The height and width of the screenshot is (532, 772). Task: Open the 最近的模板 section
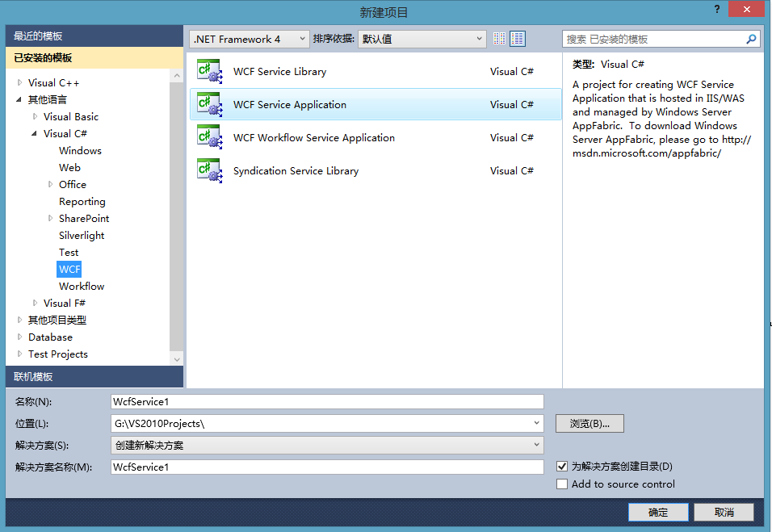click(94, 36)
